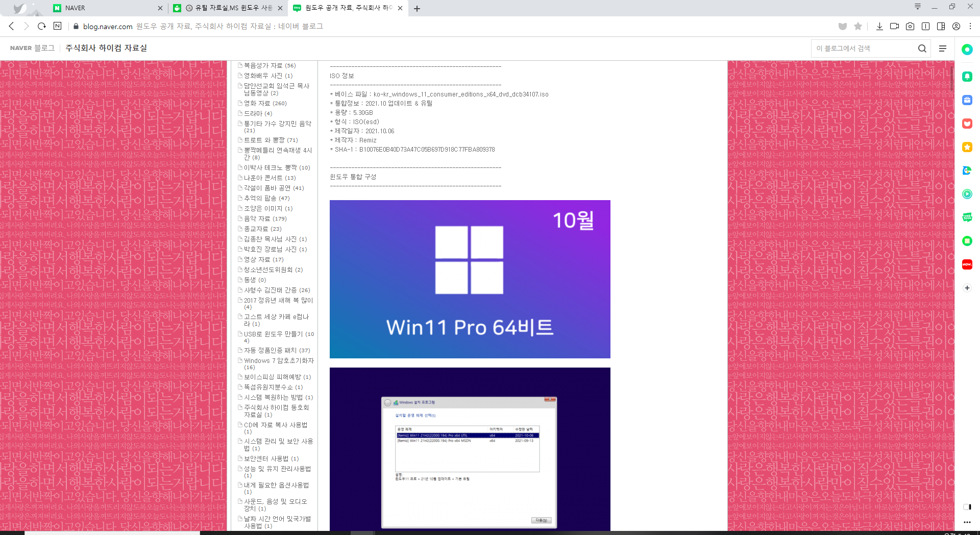Viewport: 980px width, 535px height.
Task: Open the 종교자료 (23) category
Action: (262, 229)
